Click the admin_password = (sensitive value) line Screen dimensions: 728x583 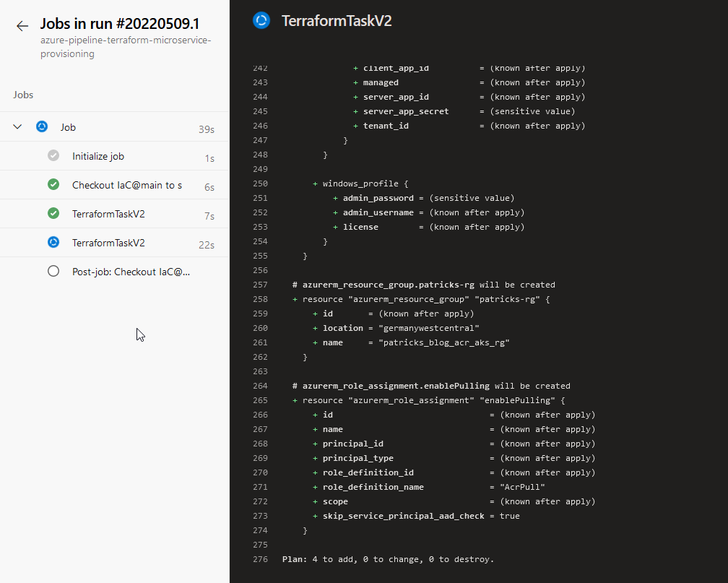tap(424, 198)
